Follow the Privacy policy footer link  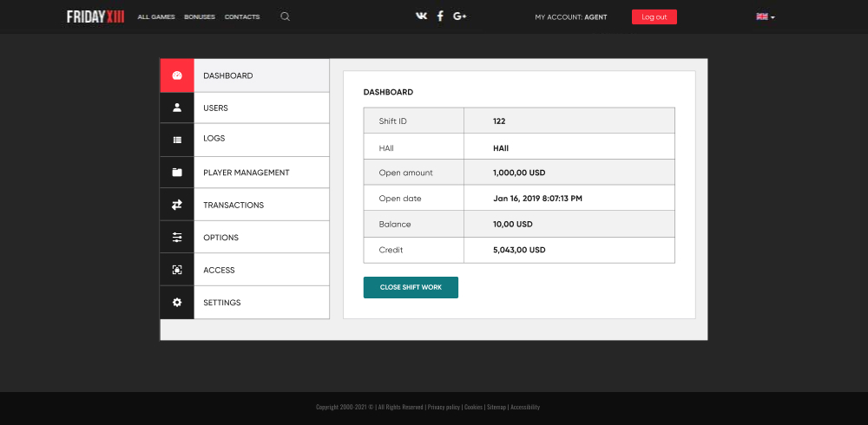pyautogui.click(x=444, y=407)
